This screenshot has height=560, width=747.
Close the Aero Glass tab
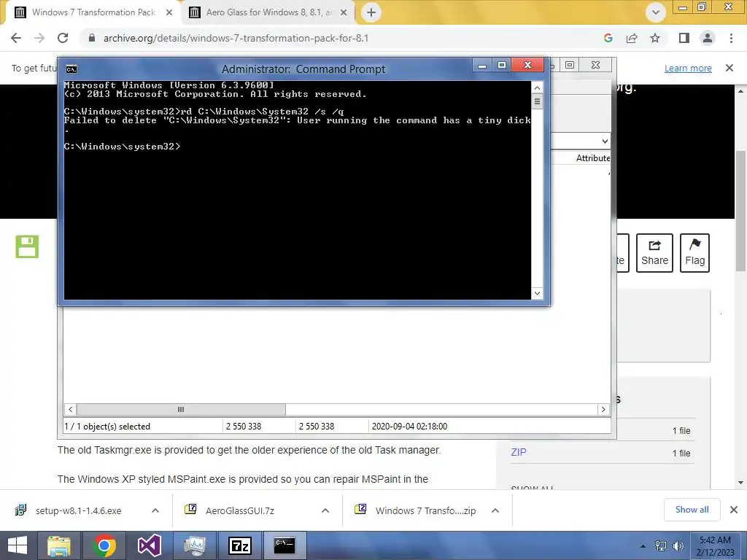344,12
